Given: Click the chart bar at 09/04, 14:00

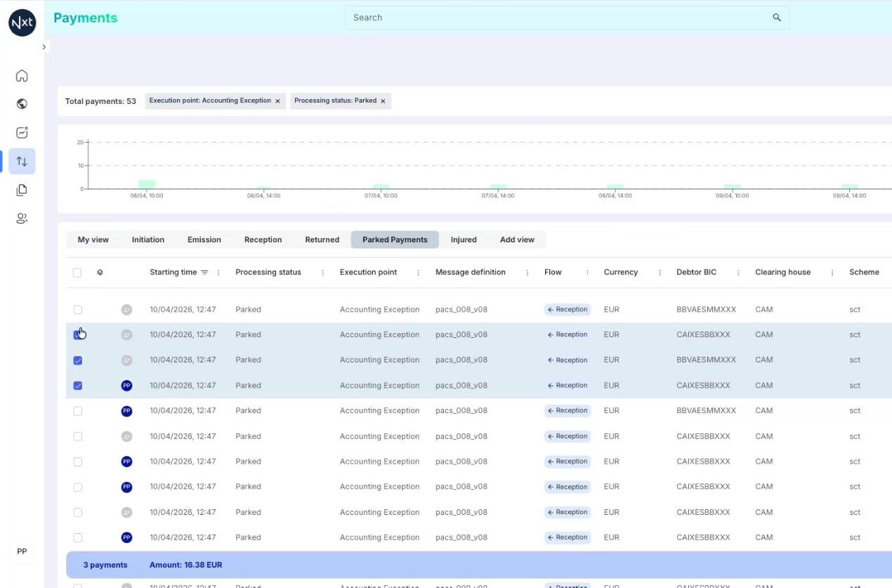Looking at the screenshot, I should [850, 186].
